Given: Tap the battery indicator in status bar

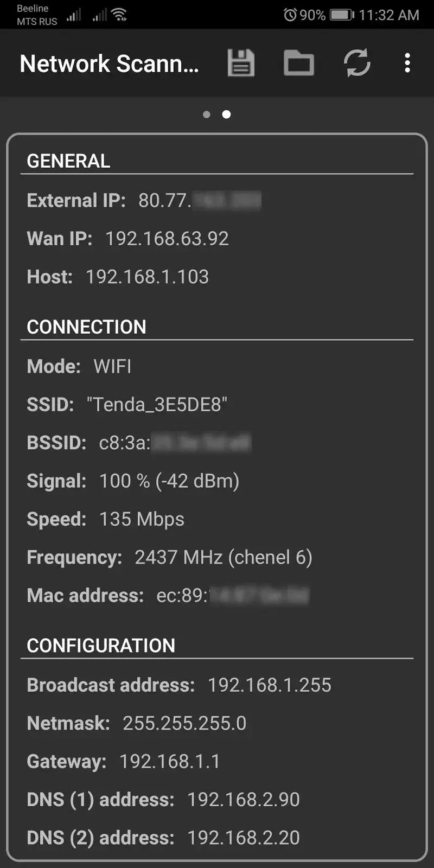Looking at the screenshot, I should pyautogui.click(x=342, y=15).
